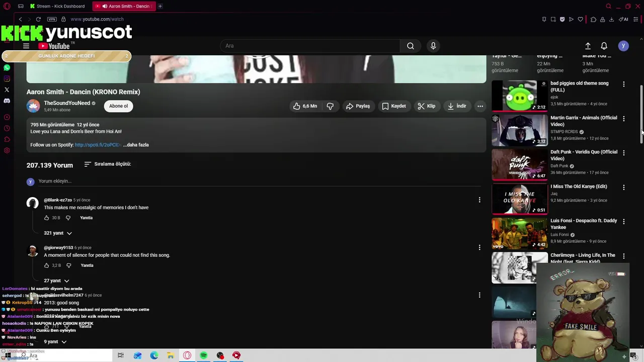Open the 'y' account avatar menu
The image size is (644, 362).
tap(623, 46)
